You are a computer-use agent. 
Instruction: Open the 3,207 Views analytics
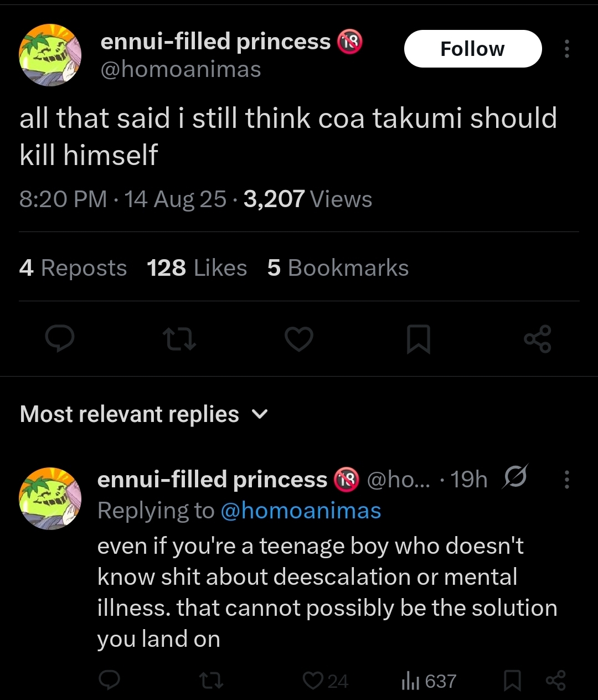(307, 199)
